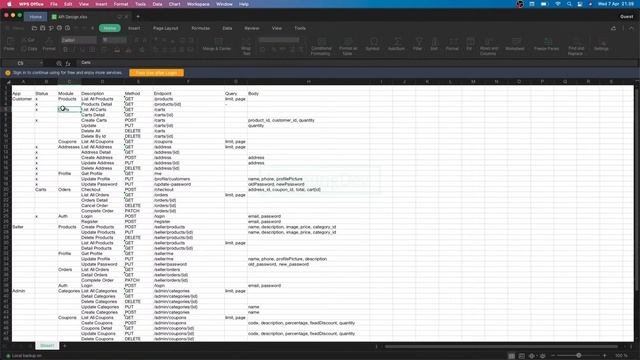Viewport: 640px width, 360px height.
Task: Switch to the Review ribbon tab
Action: 252,28
